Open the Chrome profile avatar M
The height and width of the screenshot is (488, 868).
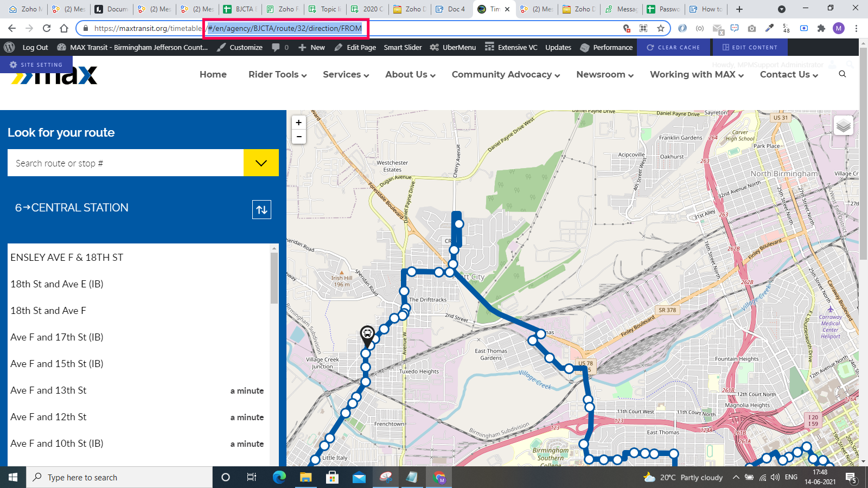839,28
